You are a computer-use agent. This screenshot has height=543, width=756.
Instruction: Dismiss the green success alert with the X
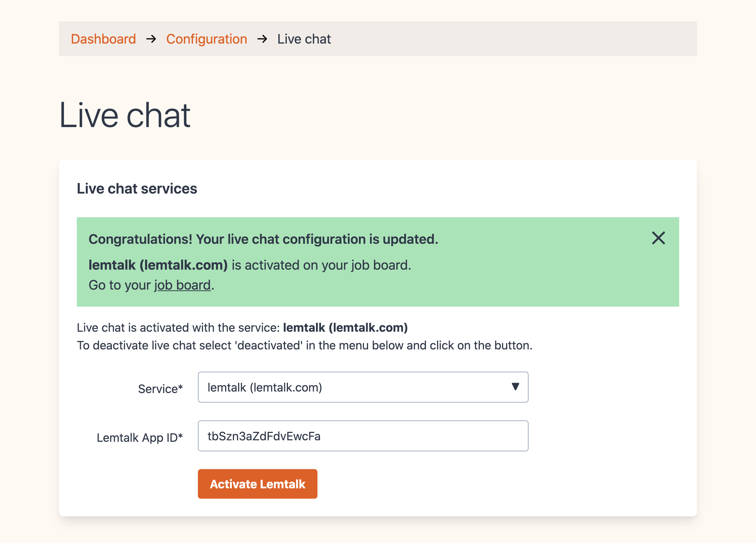[658, 238]
